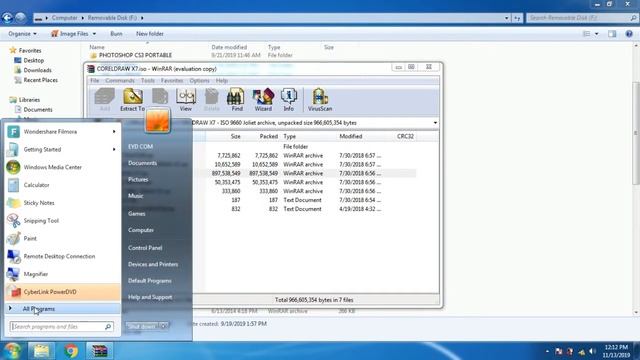Screen dimensions: 640x360
Task: Click the Windows Start orb
Action: pyautogui.click(x=12, y=351)
